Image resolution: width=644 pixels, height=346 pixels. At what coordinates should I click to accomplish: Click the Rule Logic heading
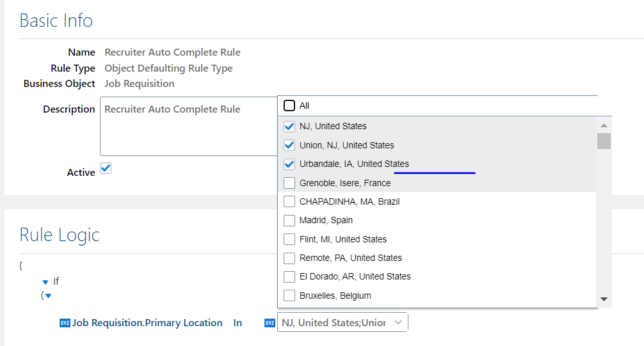(x=60, y=235)
